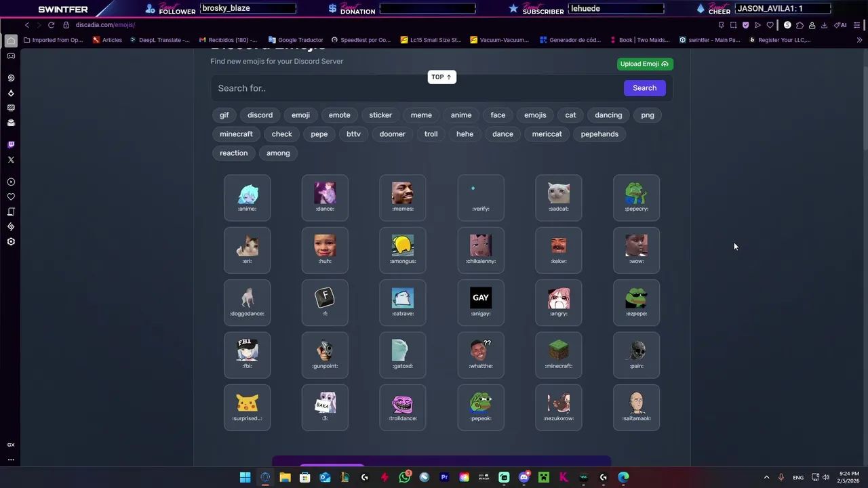This screenshot has height=488, width=868.
Task: Open the :dance: emoji card
Action: click(325, 198)
